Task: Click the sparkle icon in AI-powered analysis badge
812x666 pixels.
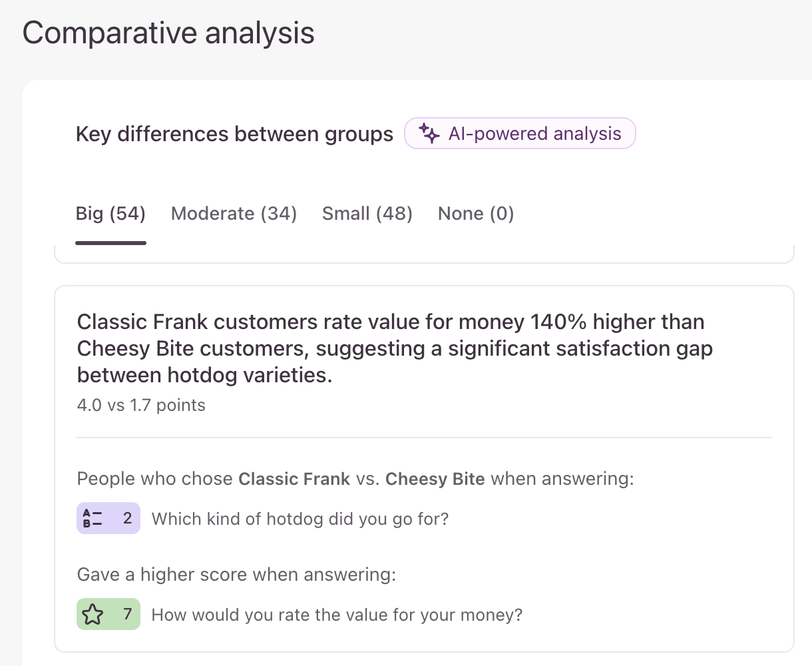Action: 429,133
